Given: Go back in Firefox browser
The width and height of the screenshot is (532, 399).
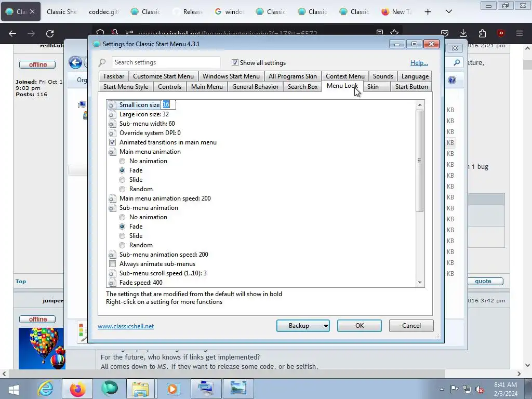Looking at the screenshot, I should 12,34.
